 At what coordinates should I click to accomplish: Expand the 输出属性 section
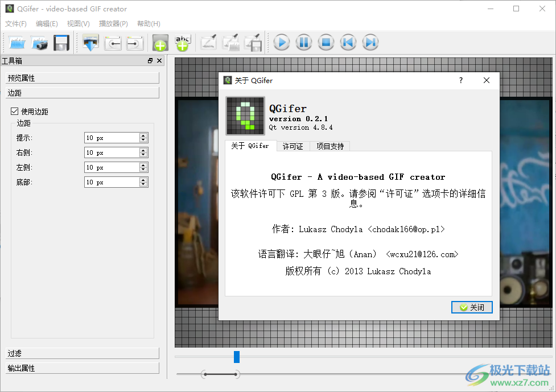point(83,368)
